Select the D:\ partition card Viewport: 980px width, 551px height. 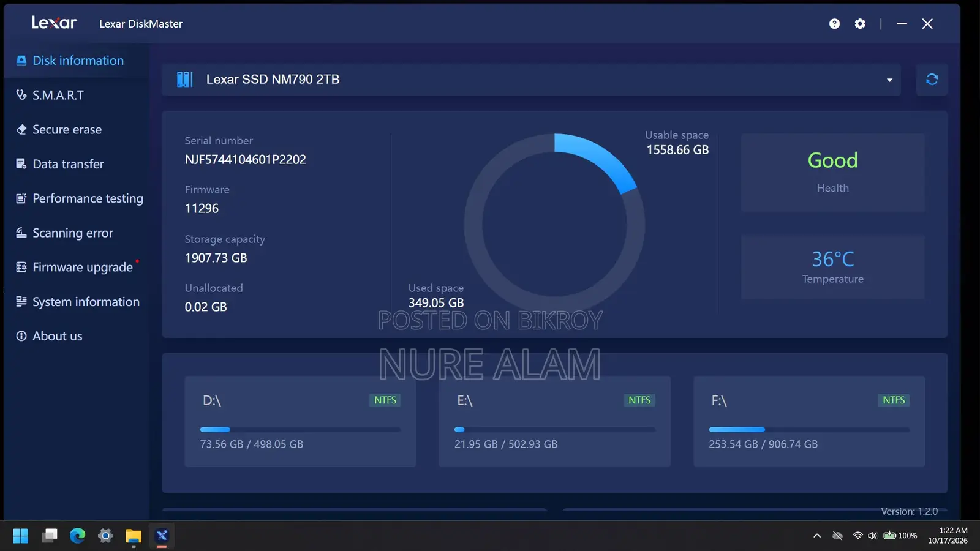pos(300,421)
